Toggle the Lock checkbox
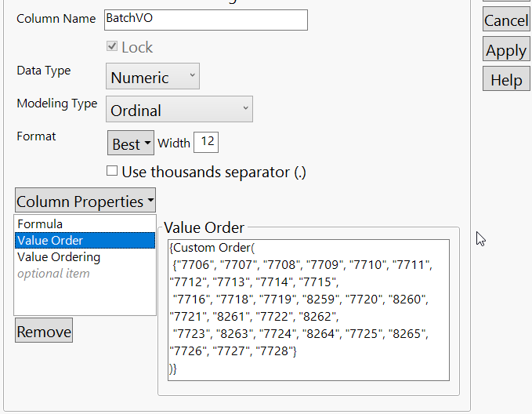 click(x=112, y=48)
